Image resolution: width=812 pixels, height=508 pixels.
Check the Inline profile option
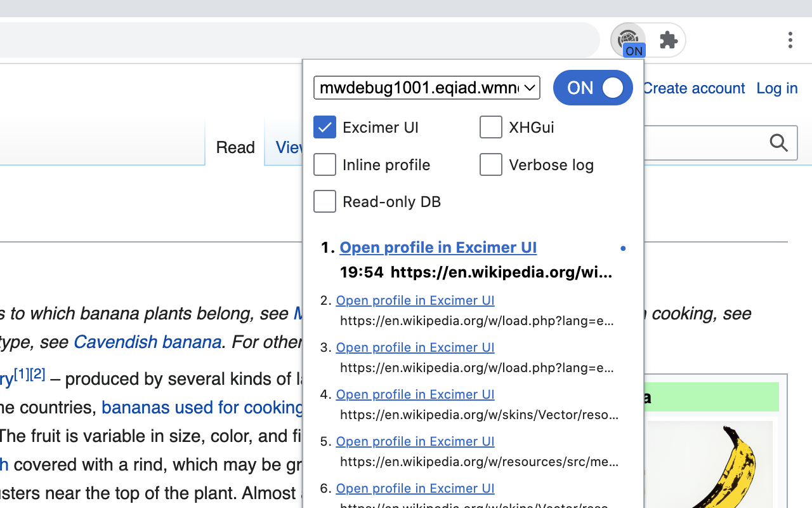click(x=324, y=164)
